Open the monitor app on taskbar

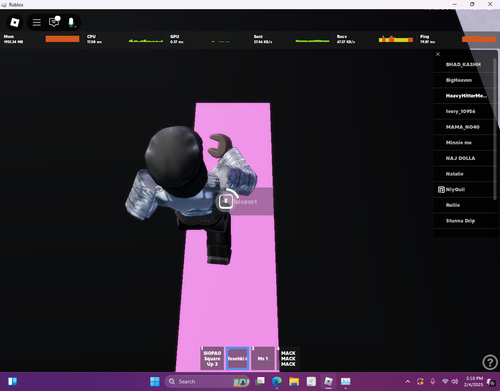346,381
